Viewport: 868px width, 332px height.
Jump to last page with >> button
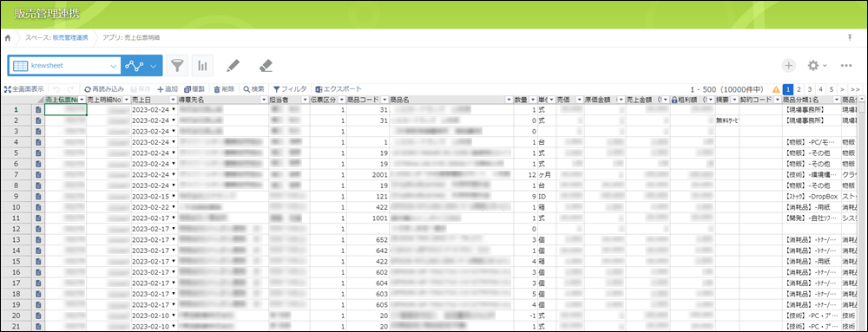point(855,89)
